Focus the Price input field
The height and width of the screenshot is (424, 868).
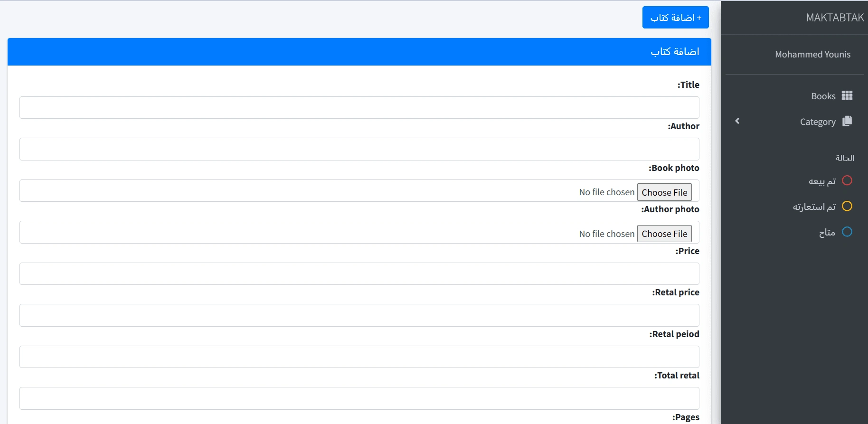point(359,274)
